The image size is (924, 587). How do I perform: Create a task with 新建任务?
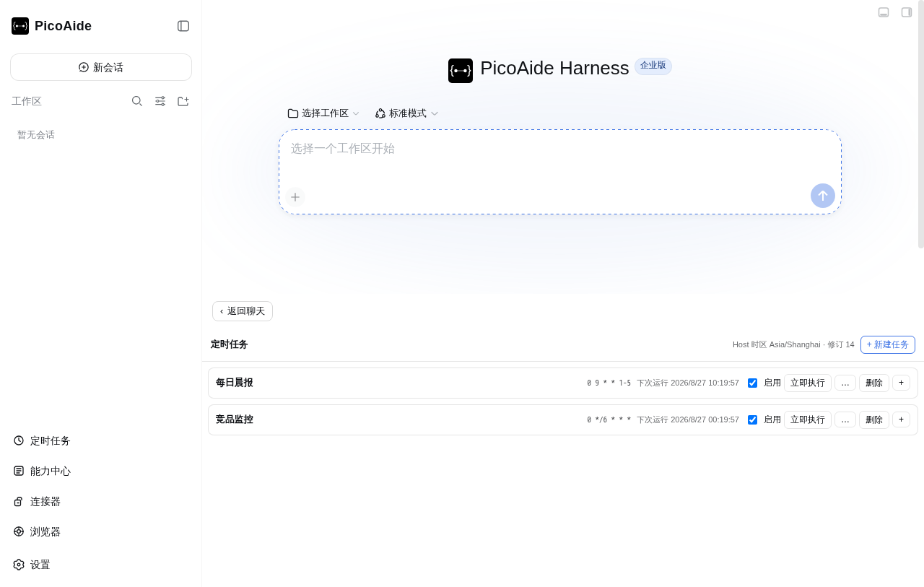[x=888, y=345]
